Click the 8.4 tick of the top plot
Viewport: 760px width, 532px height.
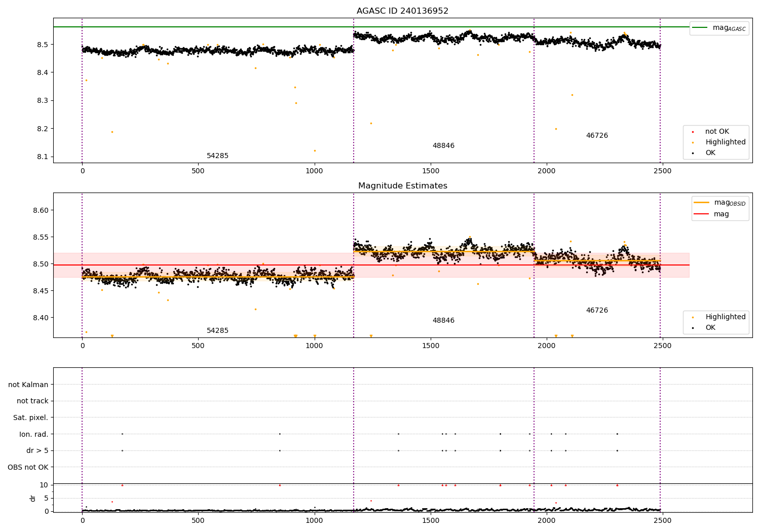click(43, 72)
